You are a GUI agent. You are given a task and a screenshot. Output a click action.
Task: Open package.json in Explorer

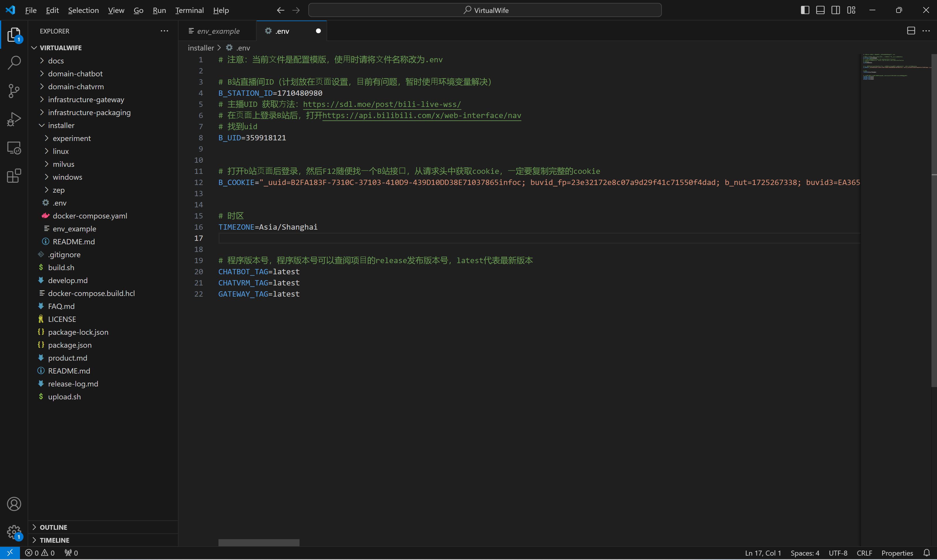70,345
